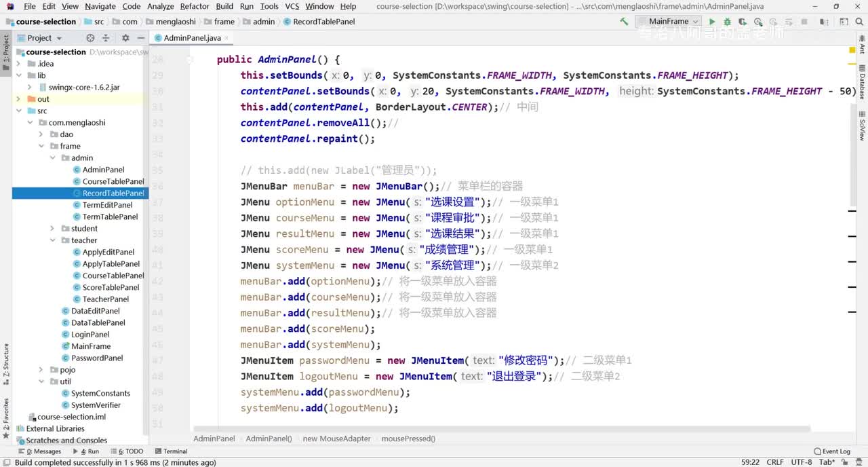Open the VCS menu
Screen dimensions: 868x467
coord(292,6)
